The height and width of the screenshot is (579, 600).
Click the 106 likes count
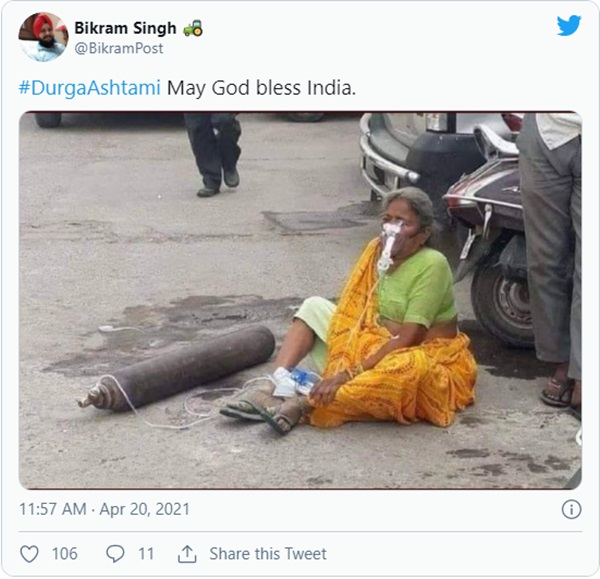tap(64, 553)
